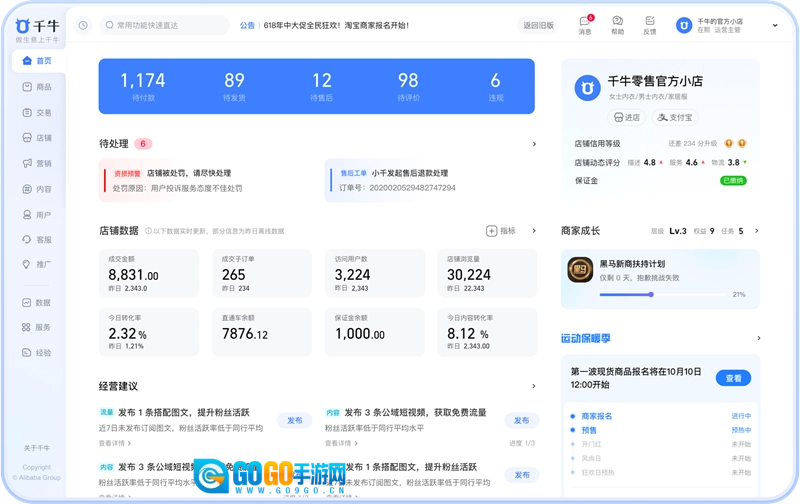The height and width of the screenshot is (504, 800).
Task: Expand the 经营建议 section chevron
Action: [x=534, y=386]
